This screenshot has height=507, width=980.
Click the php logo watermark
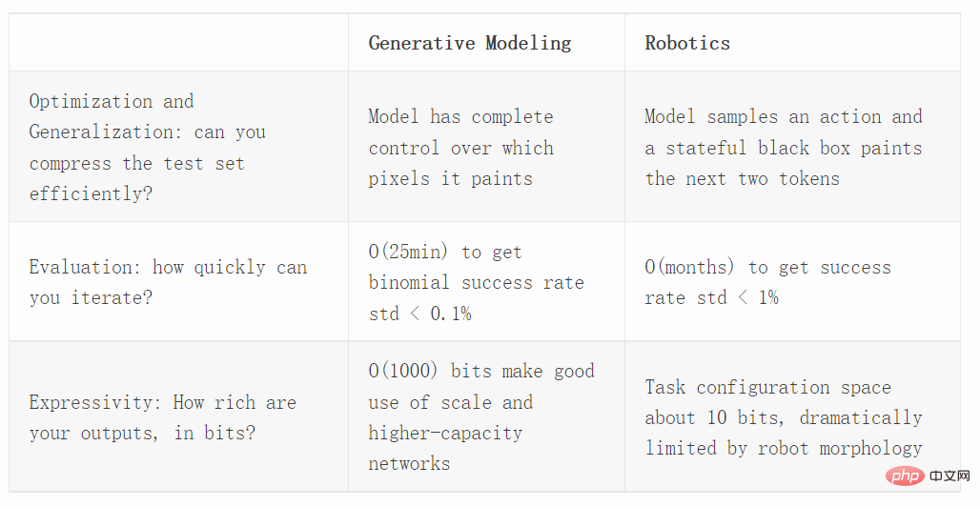905,477
